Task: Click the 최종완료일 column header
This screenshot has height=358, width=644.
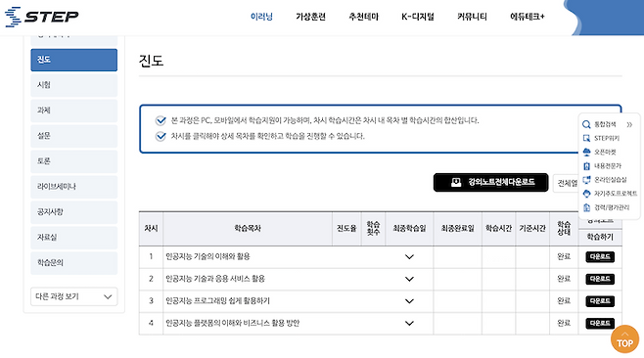Action: click(457, 228)
